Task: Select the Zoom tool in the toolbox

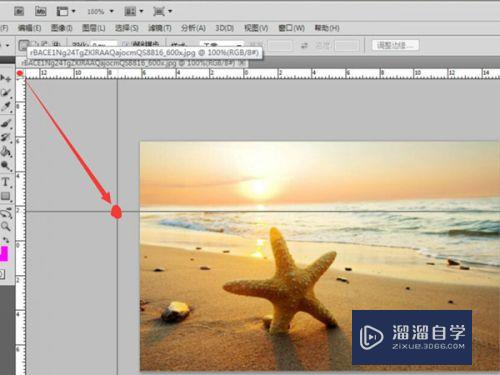Action: (x=6, y=227)
